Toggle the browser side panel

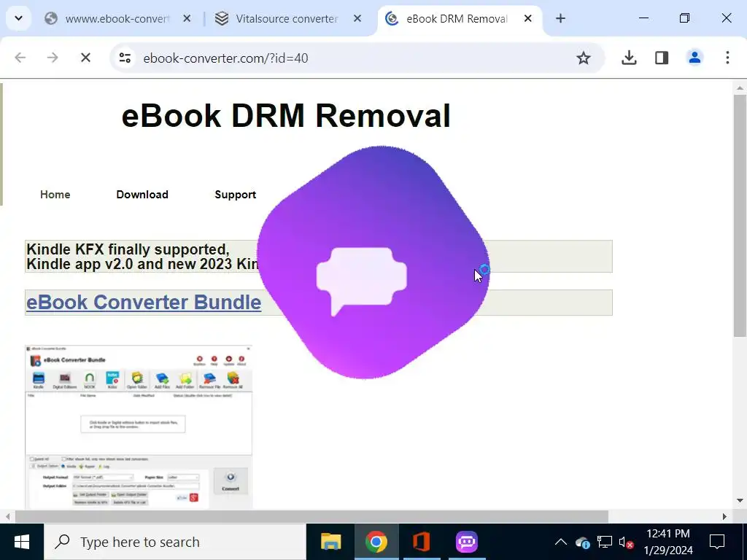tap(662, 58)
